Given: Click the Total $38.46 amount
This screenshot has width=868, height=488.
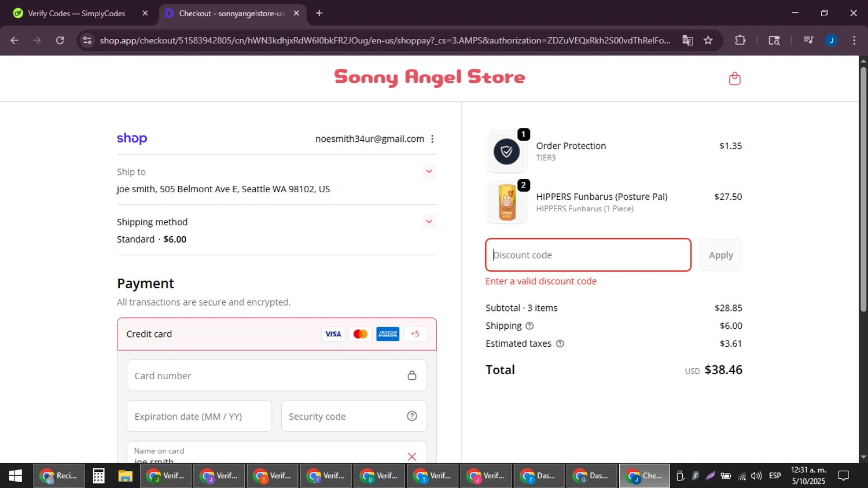Looking at the screenshot, I should tap(723, 370).
